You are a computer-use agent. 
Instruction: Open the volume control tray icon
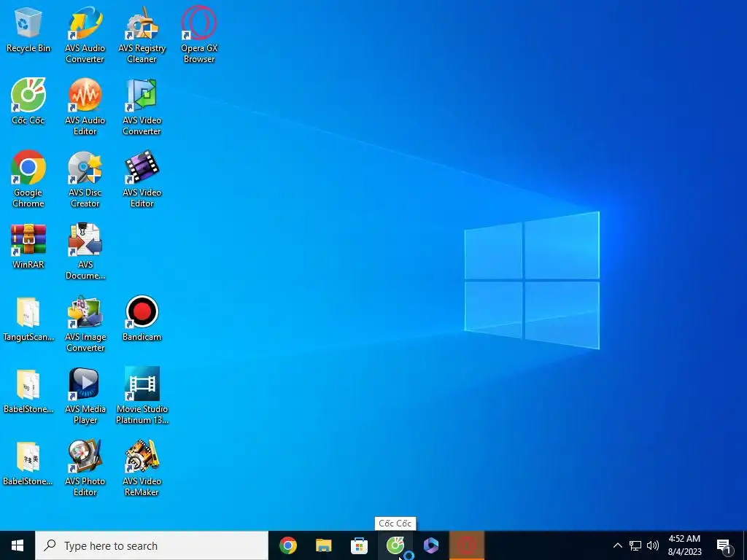click(x=653, y=545)
